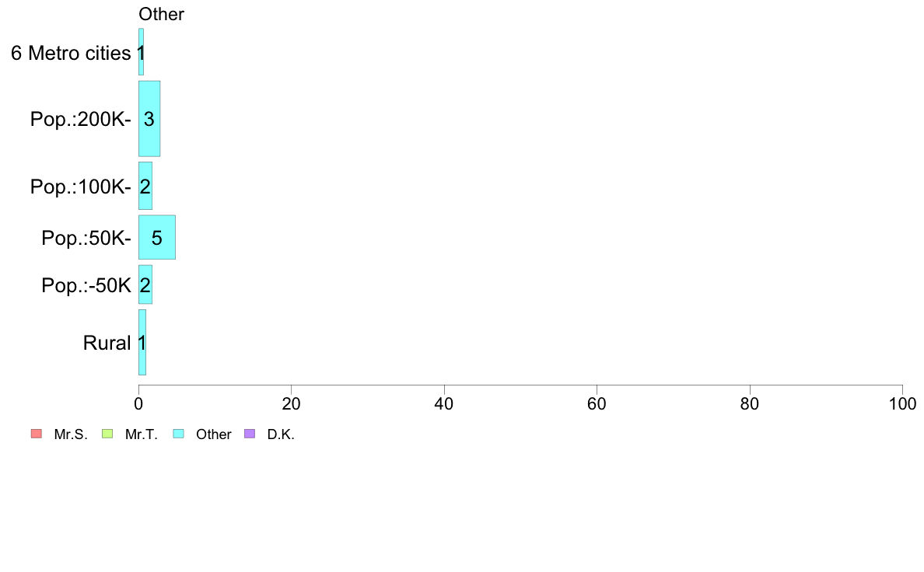Image resolution: width=924 pixels, height=572 pixels.
Task: Click the Pop.:50K- category label
Action: 86,238
